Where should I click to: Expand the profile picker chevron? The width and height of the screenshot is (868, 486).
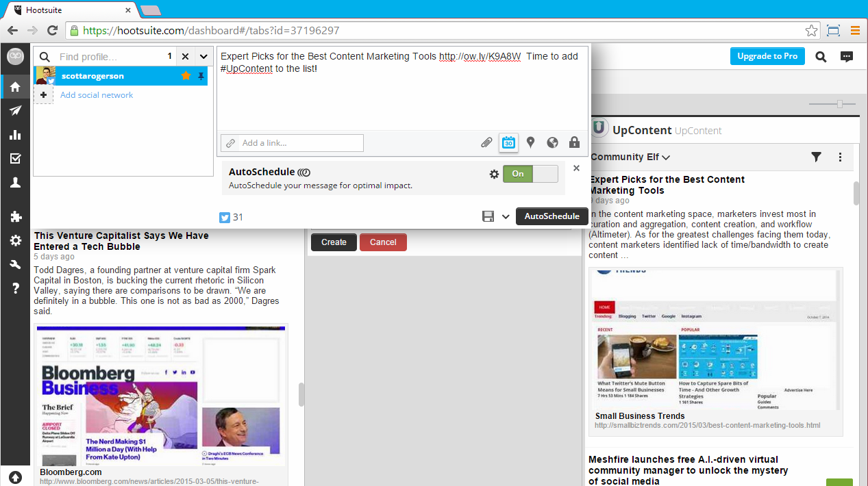pyautogui.click(x=204, y=56)
